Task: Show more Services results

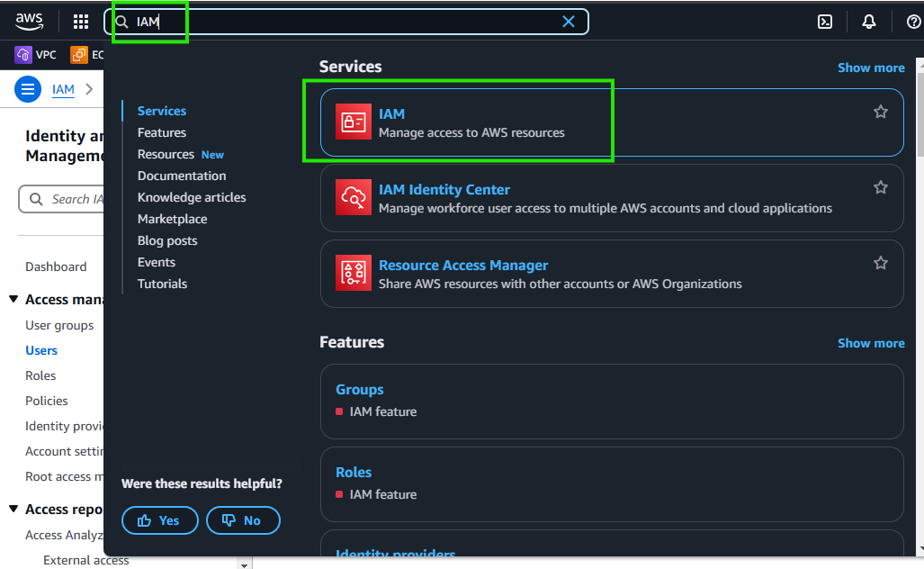Action: pos(871,68)
